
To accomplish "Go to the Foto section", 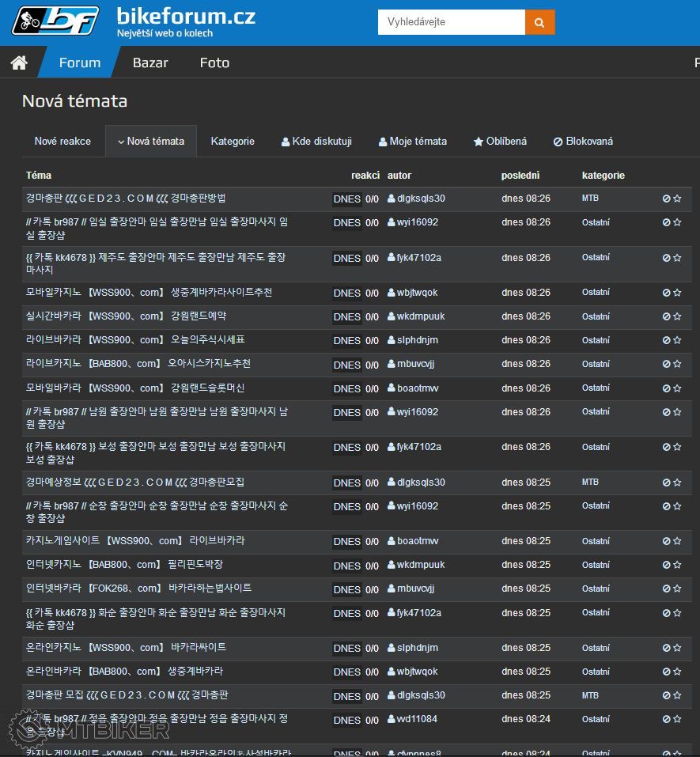I will (214, 63).
